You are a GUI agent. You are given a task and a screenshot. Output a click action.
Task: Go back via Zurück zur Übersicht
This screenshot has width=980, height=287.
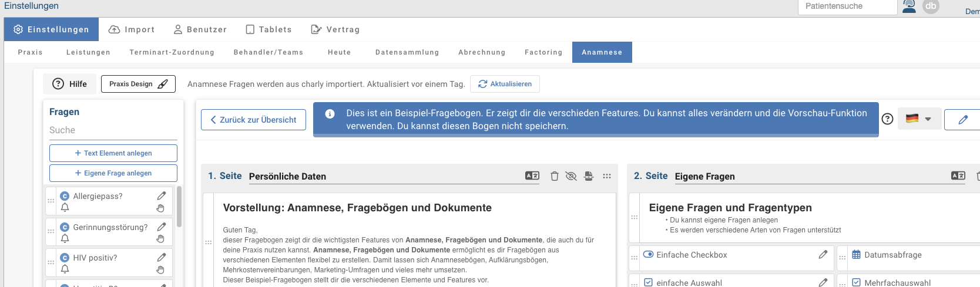pos(253,120)
